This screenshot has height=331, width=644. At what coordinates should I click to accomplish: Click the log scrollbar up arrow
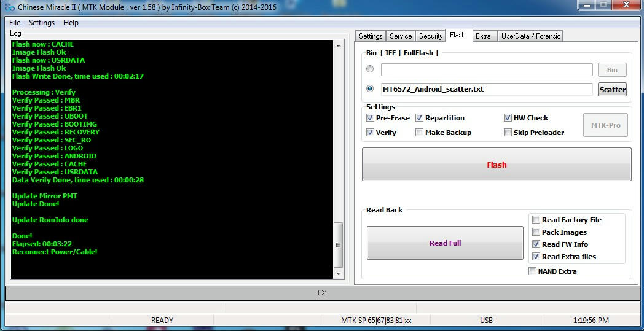pyautogui.click(x=339, y=45)
